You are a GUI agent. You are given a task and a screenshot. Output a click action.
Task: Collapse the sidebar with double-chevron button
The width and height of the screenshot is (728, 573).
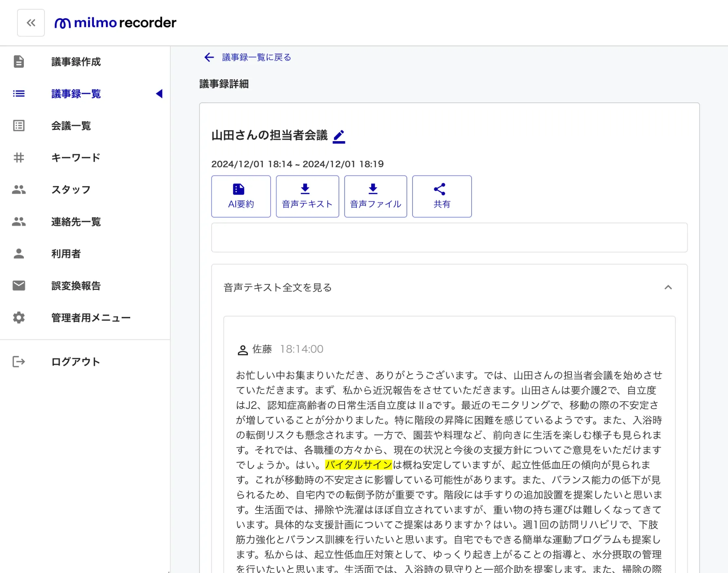31,23
